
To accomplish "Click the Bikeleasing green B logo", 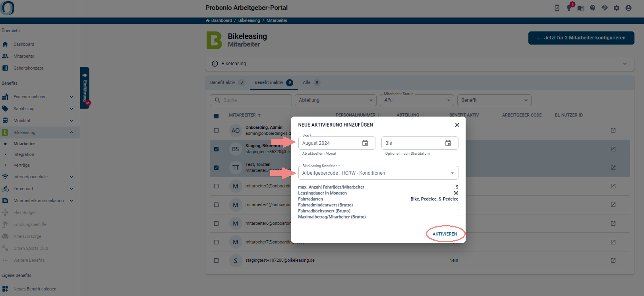I will coord(214,41).
